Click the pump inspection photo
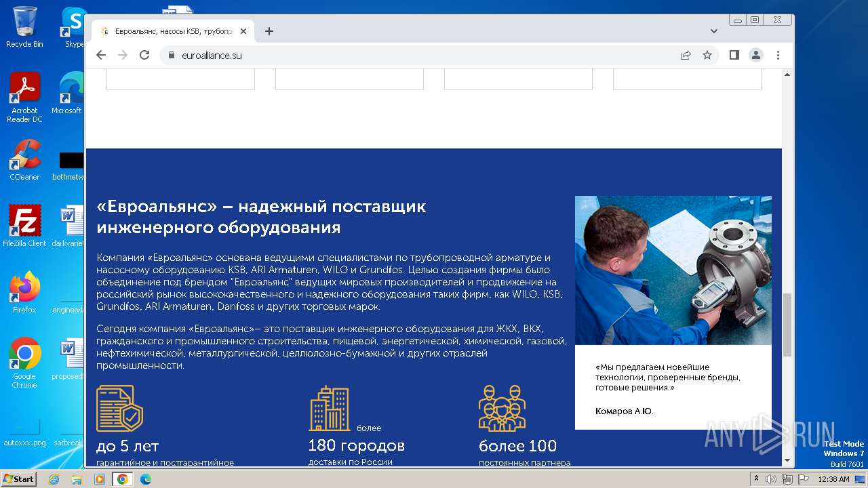 tap(673, 270)
